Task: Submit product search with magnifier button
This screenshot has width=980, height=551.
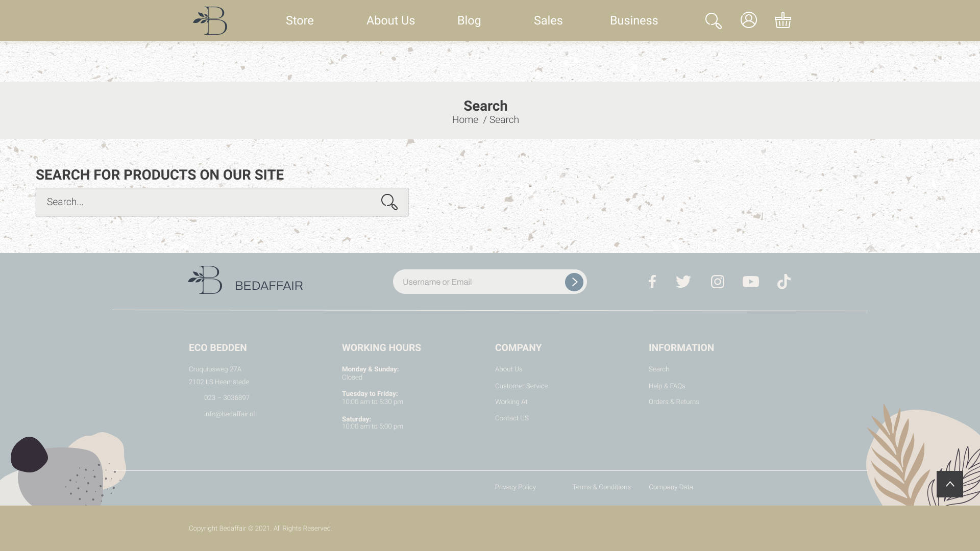Action: point(389,202)
